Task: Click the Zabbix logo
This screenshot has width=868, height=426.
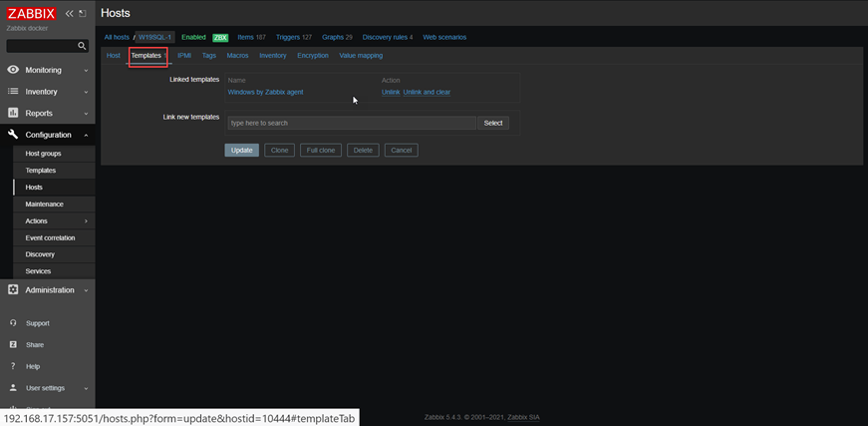Action: coord(31,13)
